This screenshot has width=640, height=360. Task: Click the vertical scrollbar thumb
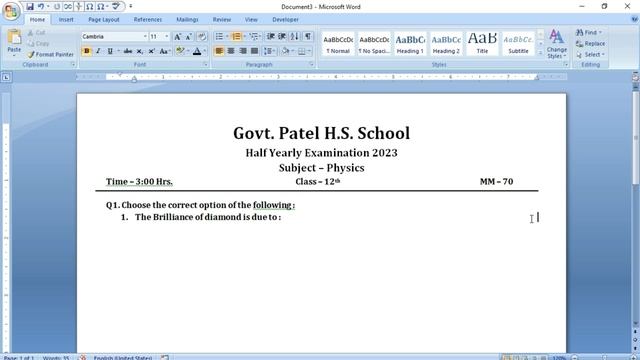point(636,139)
